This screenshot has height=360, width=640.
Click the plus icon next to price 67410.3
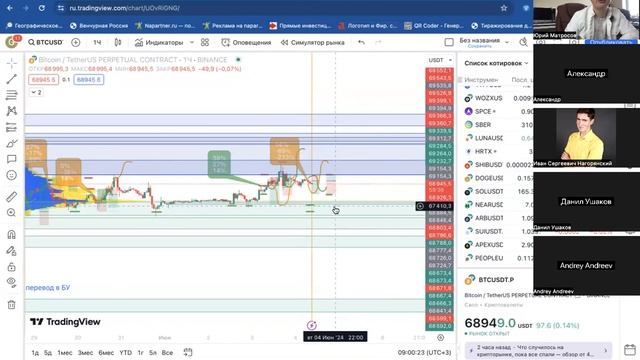click(x=420, y=206)
